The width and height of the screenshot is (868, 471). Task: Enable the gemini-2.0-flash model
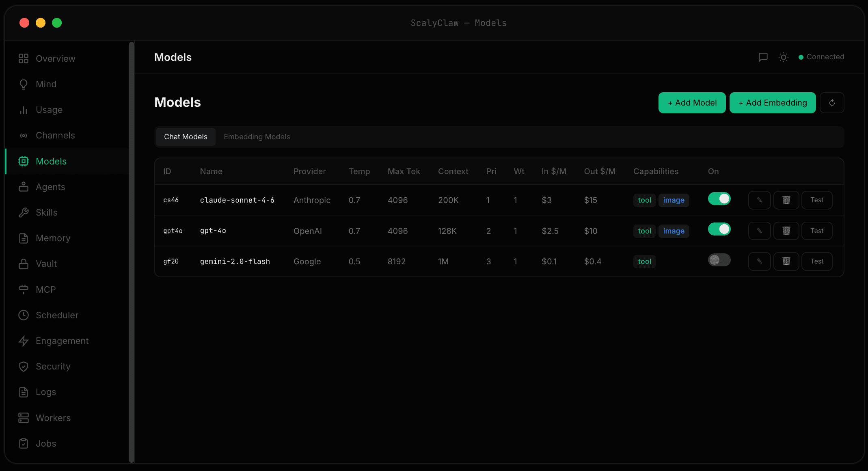coord(719,260)
